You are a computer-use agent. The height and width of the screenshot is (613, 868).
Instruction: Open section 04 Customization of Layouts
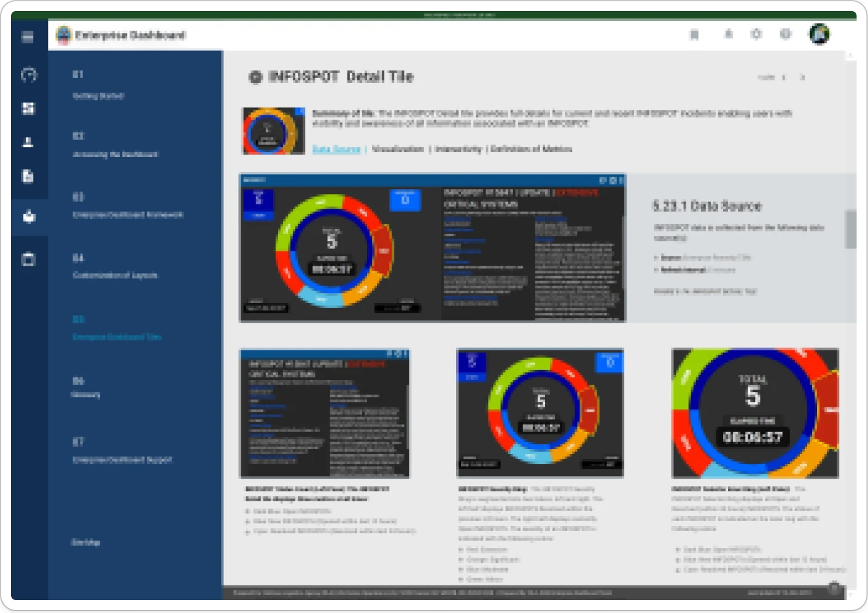(115, 266)
